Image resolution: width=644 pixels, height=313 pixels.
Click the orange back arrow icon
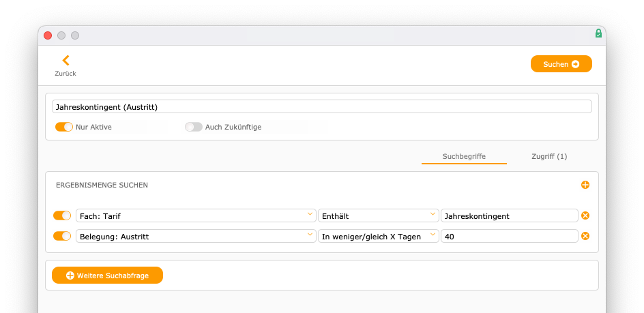[x=65, y=61]
